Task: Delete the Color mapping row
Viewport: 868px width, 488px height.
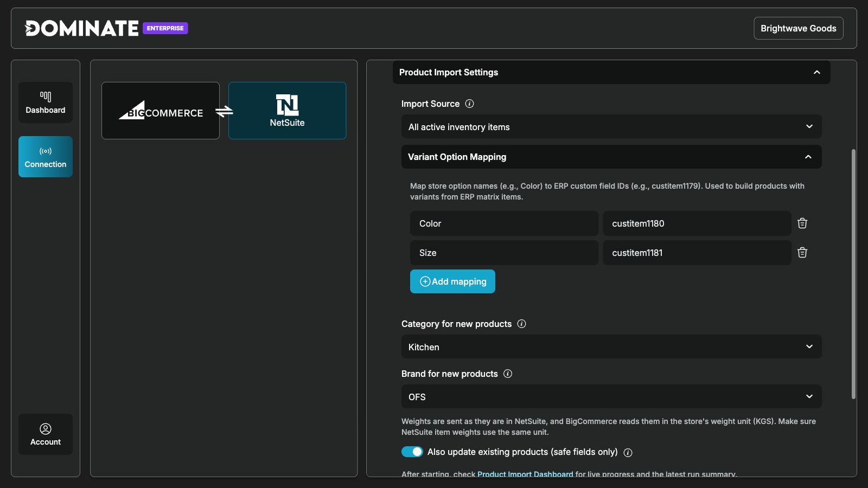Action: [x=802, y=223]
